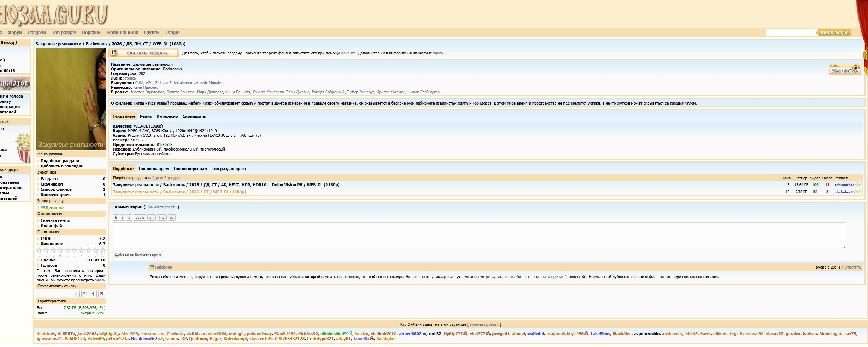View the Топ раздающего tab
The width and height of the screenshot is (868, 347).
(x=229, y=169)
